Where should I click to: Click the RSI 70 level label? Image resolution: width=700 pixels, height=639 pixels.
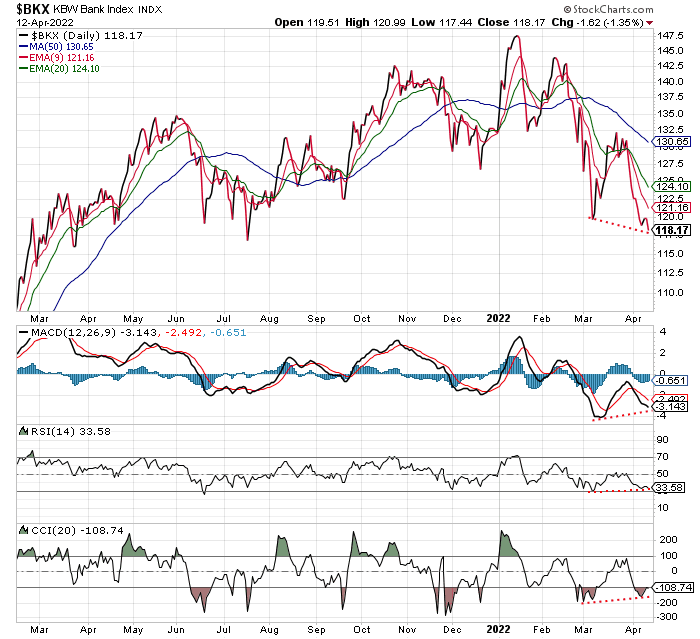(662, 457)
